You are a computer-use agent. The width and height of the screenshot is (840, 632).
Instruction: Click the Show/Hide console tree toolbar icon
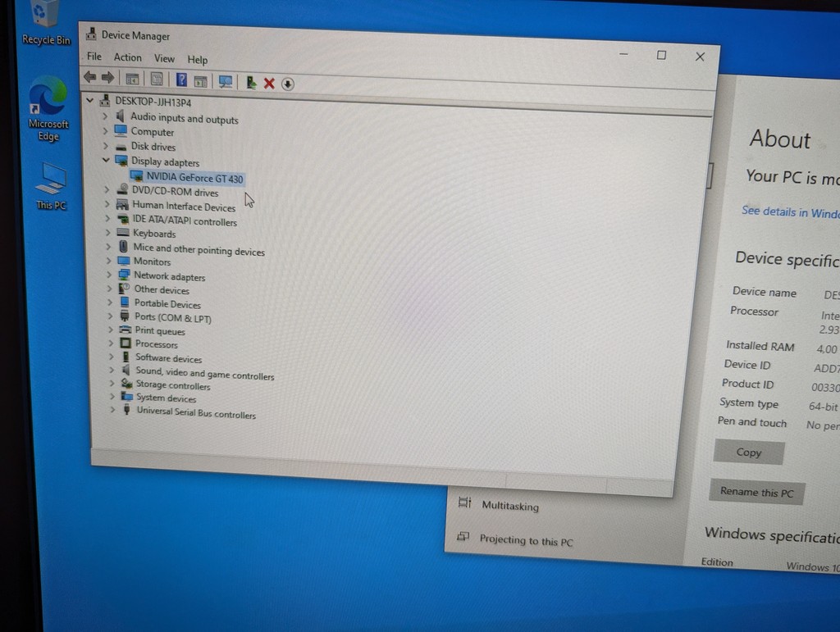132,80
